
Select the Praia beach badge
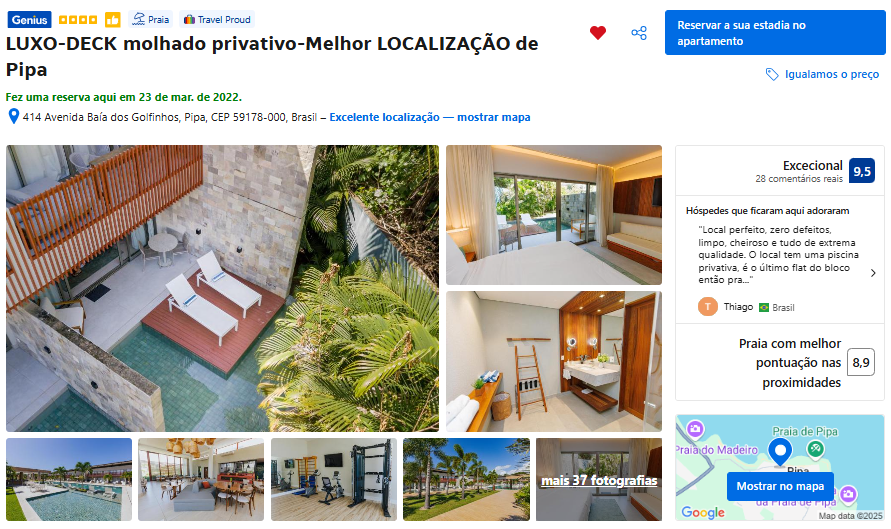tap(151, 19)
